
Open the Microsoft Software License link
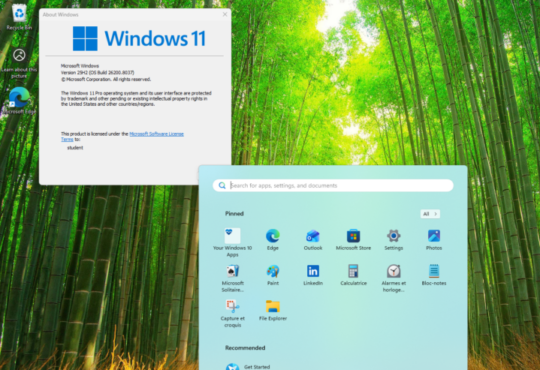point(156,134)
